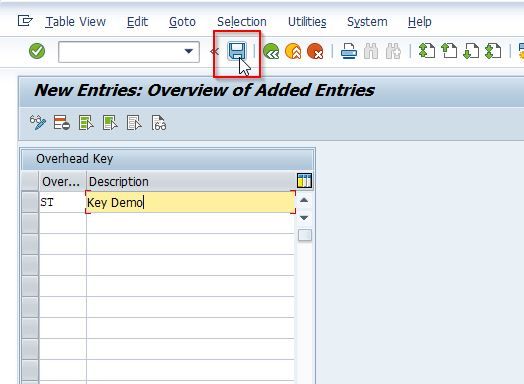Click the table scroll up arrow

(x=304, y=200)
